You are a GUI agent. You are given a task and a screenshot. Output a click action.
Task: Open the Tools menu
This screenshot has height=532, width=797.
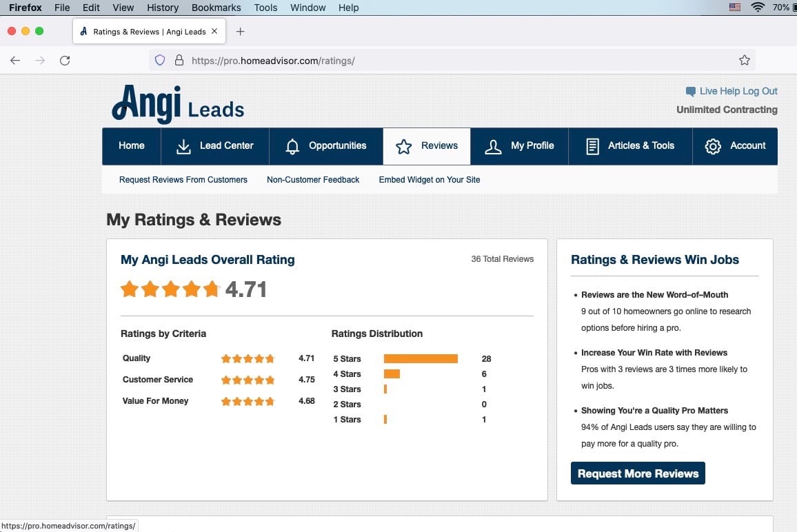(265, 8)
